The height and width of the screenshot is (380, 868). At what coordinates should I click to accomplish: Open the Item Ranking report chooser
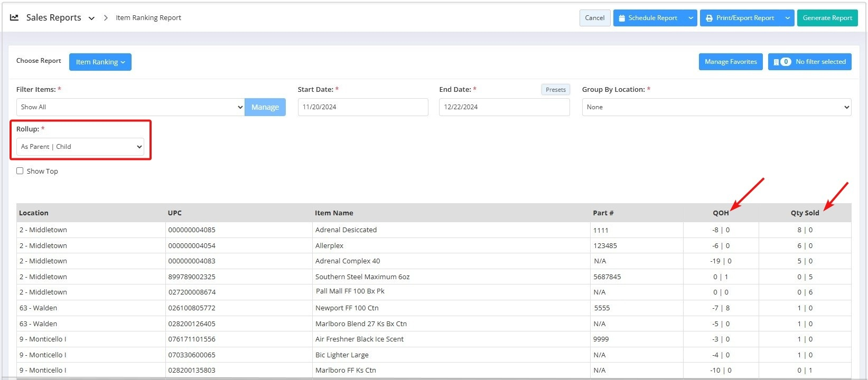(x=100, y=62)
